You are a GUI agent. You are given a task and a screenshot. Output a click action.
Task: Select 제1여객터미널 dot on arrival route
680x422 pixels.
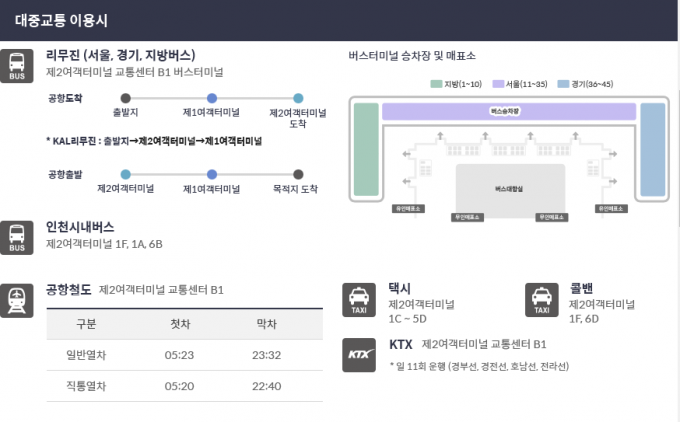(x=212, y=98)
